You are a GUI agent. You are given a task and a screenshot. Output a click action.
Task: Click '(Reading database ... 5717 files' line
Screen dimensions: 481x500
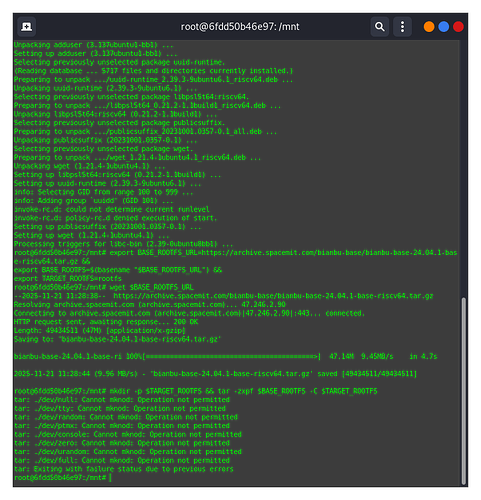154,70
